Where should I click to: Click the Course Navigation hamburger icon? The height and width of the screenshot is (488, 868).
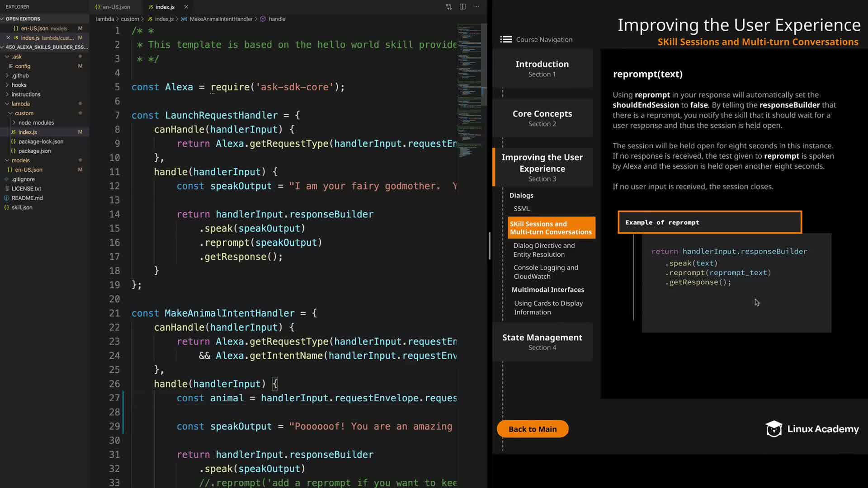(x=506, y=40)
